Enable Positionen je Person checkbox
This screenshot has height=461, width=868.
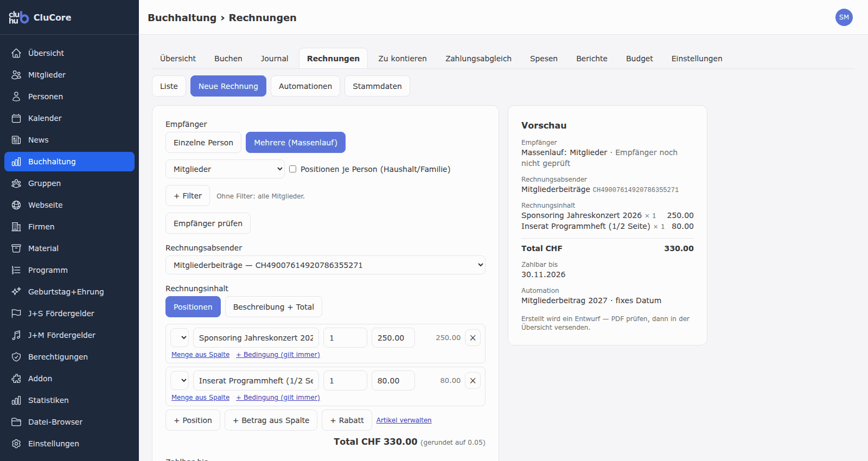[293, 169]
